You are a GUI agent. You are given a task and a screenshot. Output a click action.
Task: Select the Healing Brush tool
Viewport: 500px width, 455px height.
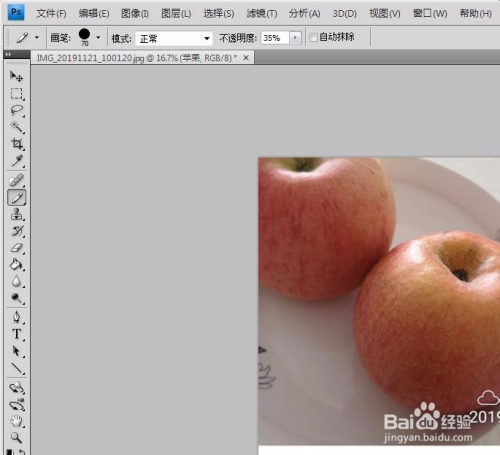click(x=16, y=180)
